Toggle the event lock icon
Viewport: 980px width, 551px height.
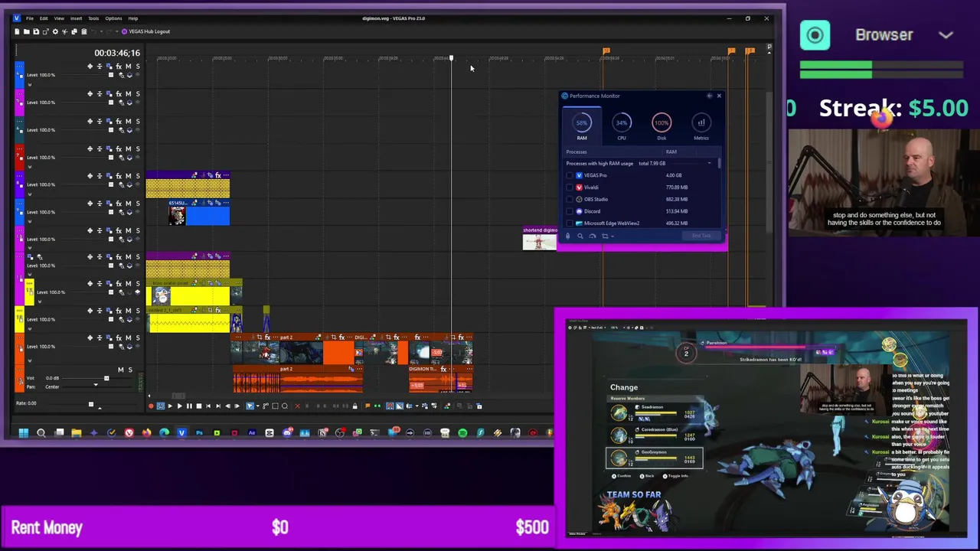pyautogui.click(x=355, y=406)
